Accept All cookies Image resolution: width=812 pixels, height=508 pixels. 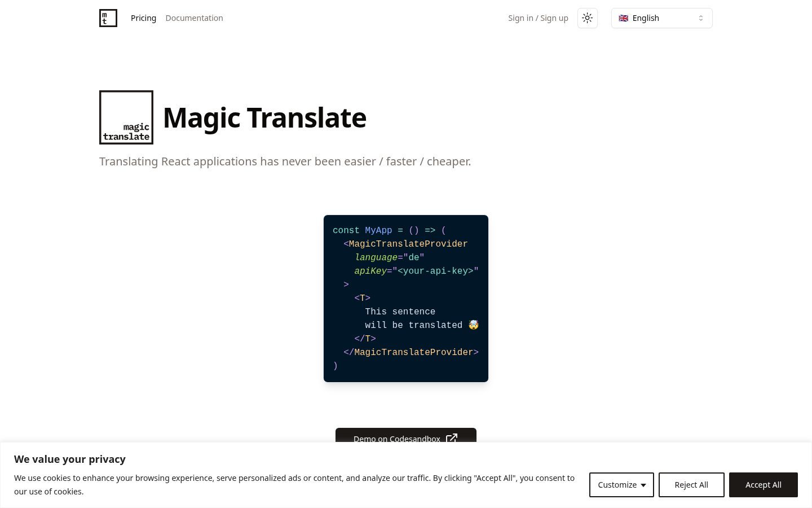(764, 485)
